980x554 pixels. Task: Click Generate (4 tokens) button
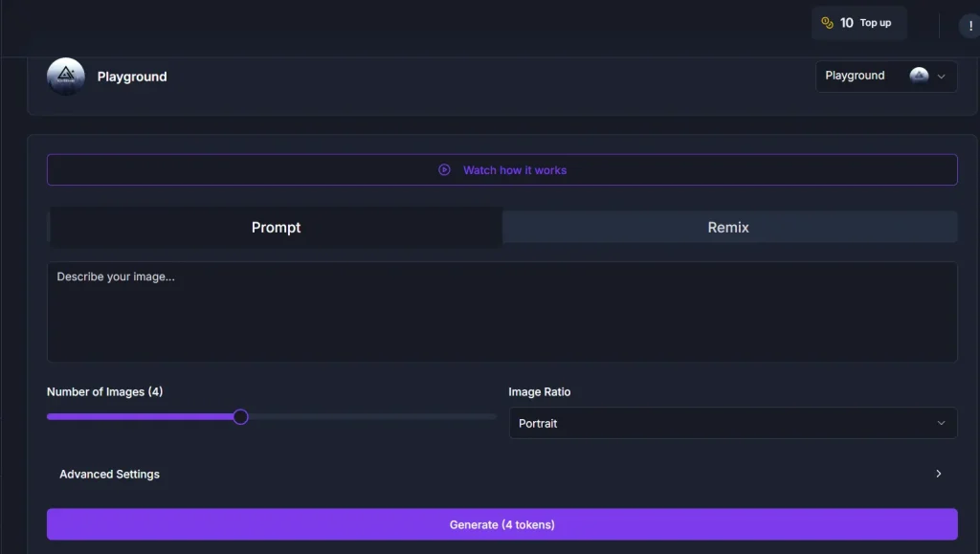[x=501, y=524]
